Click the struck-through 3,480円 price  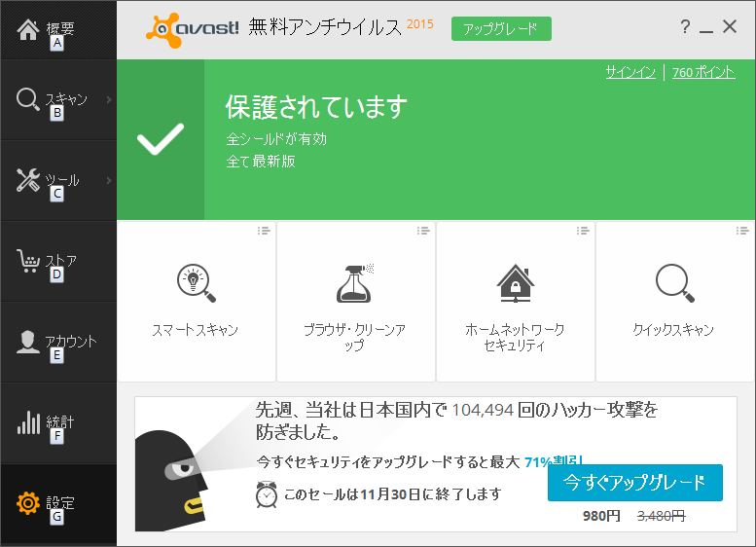pyautogui.click(x=661, y=516)
